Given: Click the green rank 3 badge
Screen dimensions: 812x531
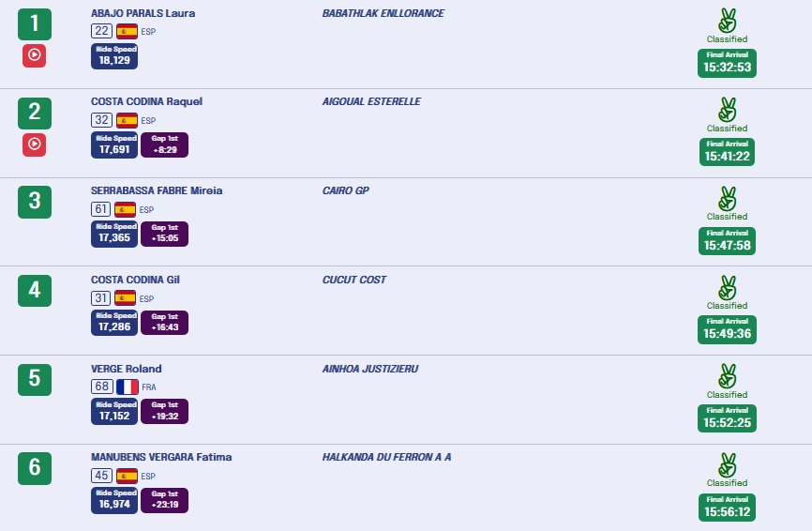Looking at the screenshot, I should coord(35,201).
